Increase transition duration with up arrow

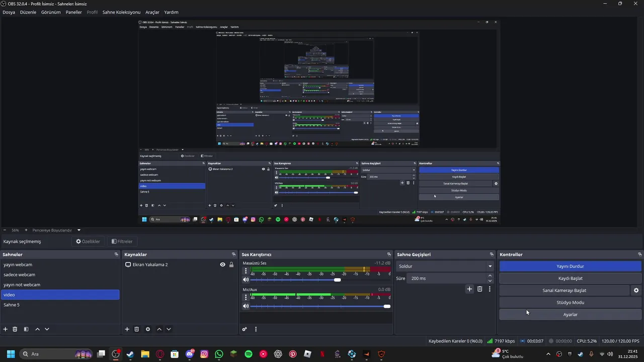[x=490, y=276]
